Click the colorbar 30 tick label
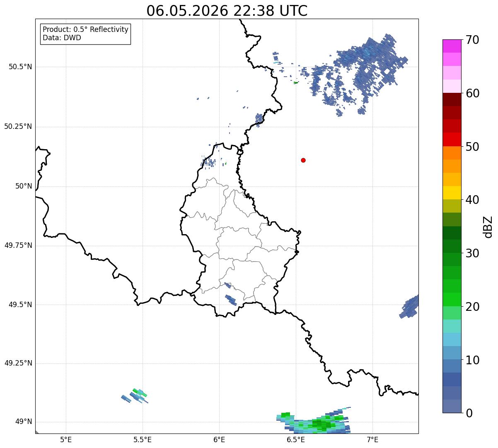Image resolution: width=498 pixels, height=448 pixels. (x=472, y=253)
